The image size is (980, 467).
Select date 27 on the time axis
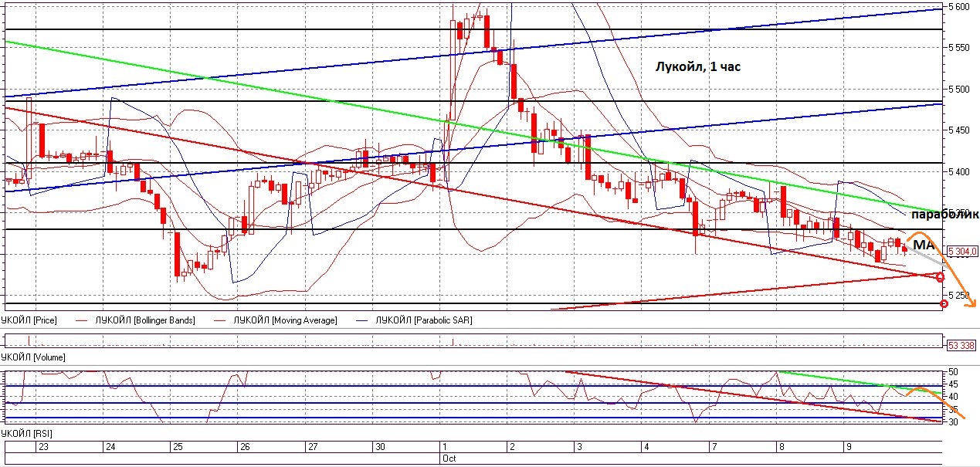click(312, 447)
